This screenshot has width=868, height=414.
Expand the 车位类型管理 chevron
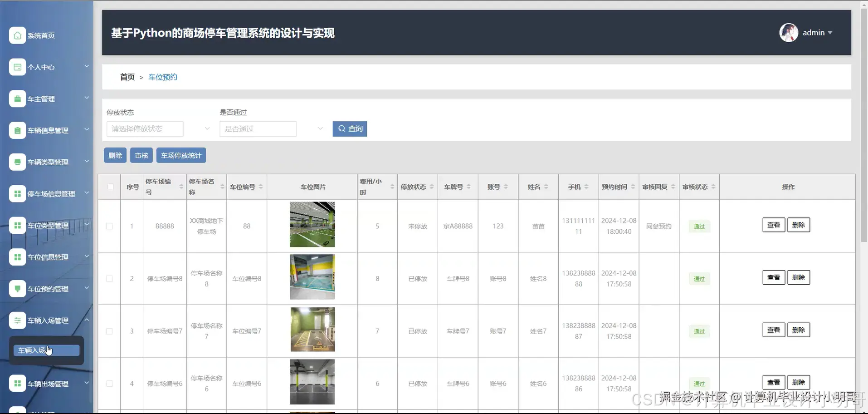87,225
